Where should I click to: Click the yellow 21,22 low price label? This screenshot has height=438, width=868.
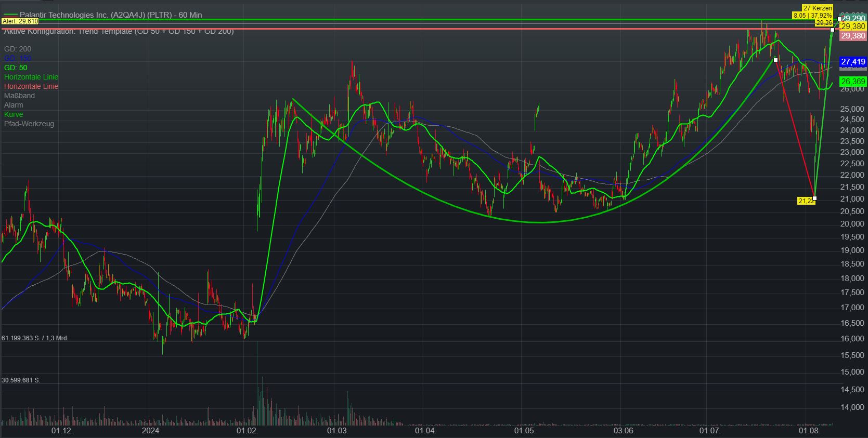[806, 201]
